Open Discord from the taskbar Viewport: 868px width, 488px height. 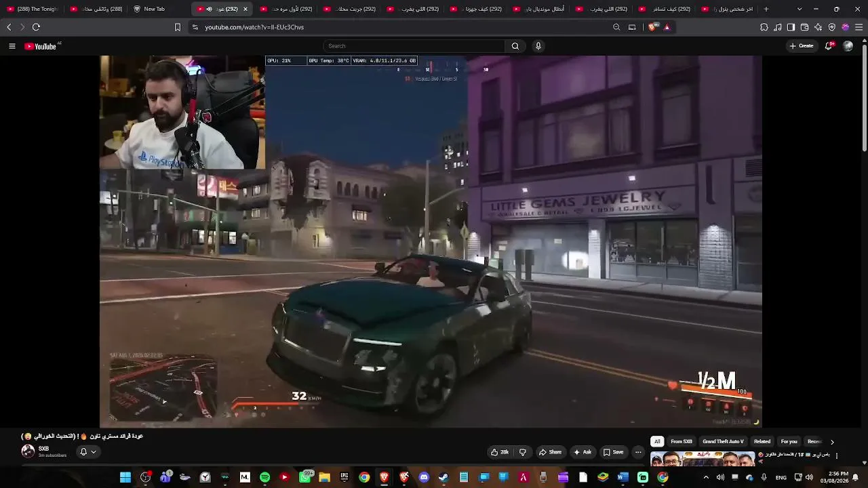coord(424,477)
